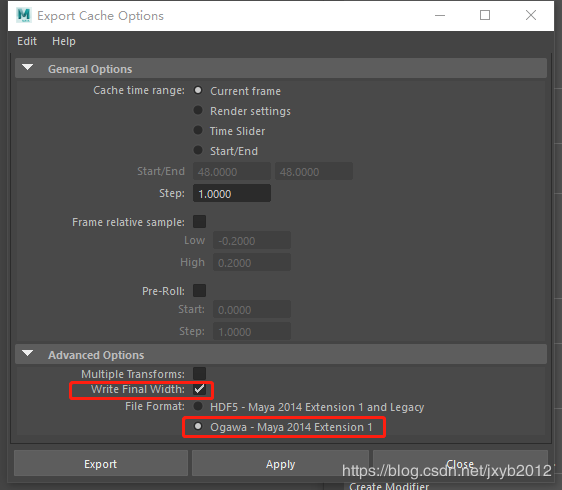562x490 pixels.
Task: Select Render settings radio option
Action: (198, 110)
